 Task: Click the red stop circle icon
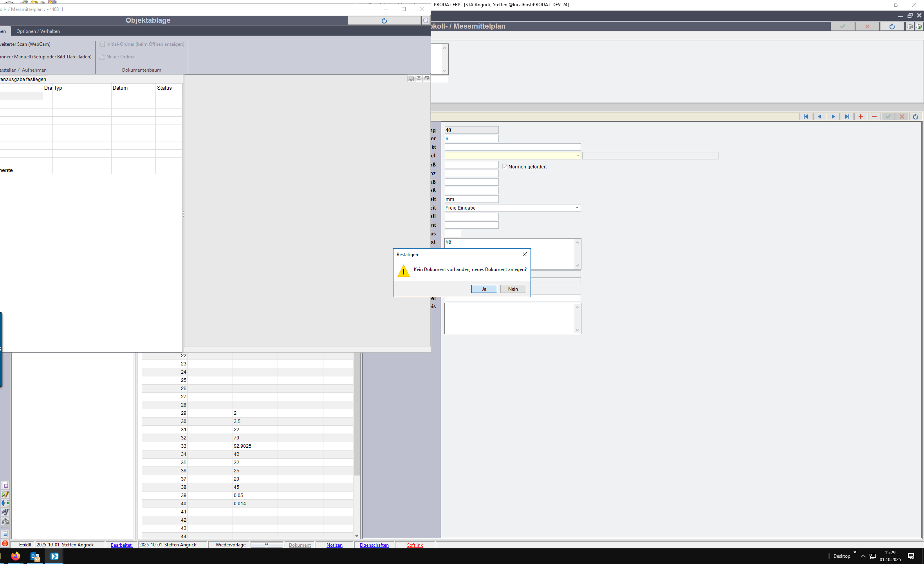point(5,543)
